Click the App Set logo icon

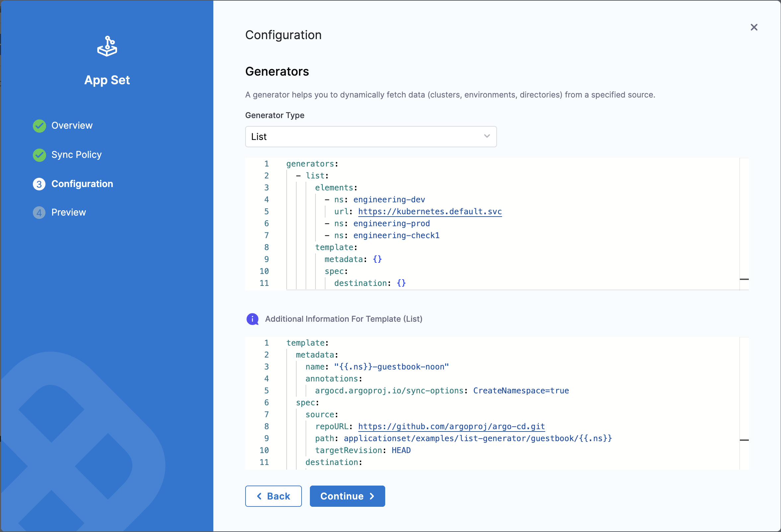click(x=107, y=46)
